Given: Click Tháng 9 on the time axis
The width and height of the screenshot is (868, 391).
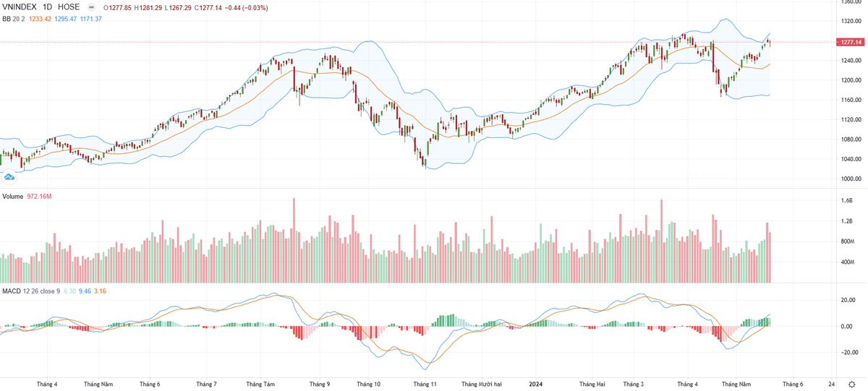Looking at the screenshot, I should click(319, 384).
